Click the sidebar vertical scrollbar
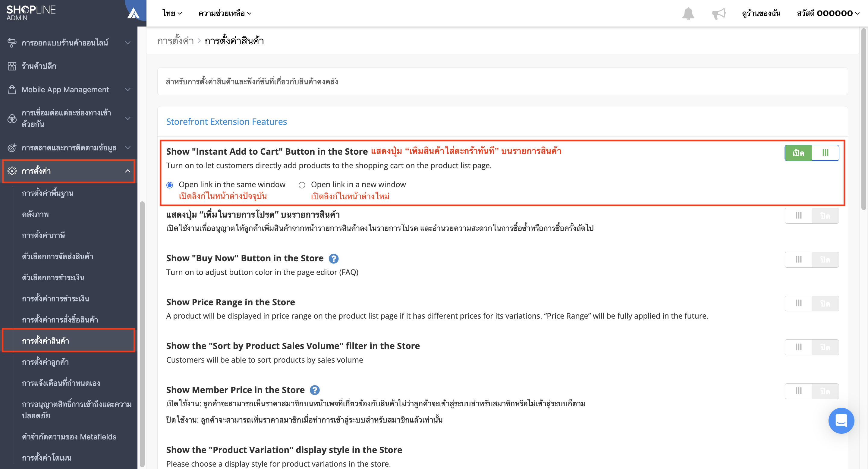This screenshot has width=868, height=469. click(x=142, y=334)
